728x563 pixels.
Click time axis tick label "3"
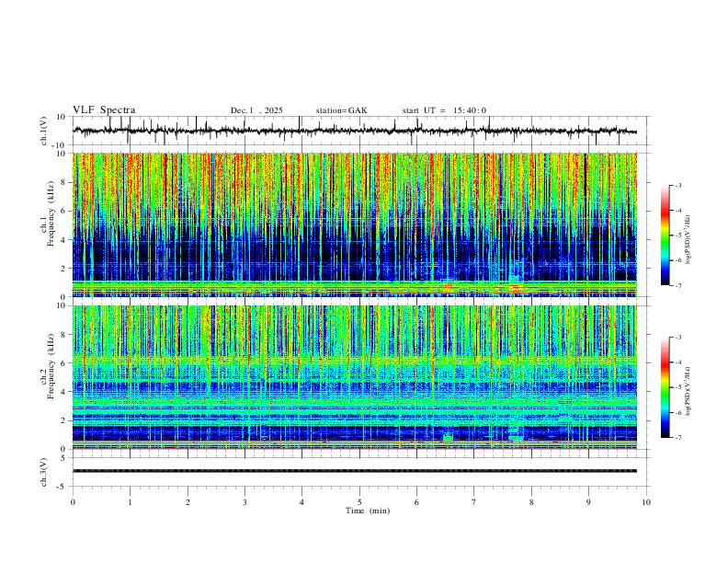(x=245, y=502)
